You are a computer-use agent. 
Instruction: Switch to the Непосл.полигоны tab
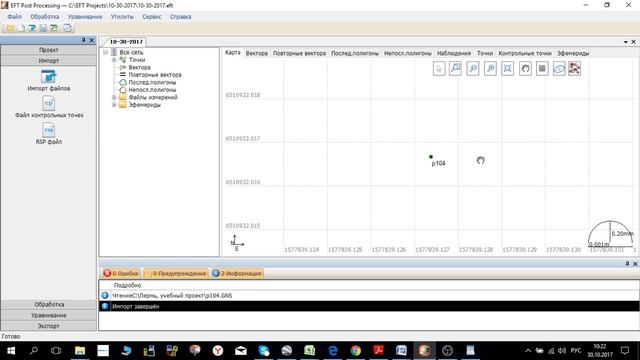(407, 53)
